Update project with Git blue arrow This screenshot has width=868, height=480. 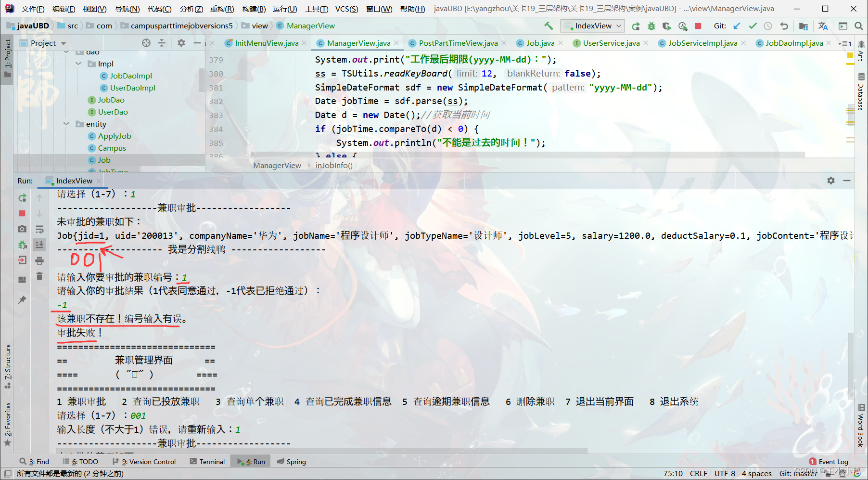pyautogui.click(x=737, y=26)
